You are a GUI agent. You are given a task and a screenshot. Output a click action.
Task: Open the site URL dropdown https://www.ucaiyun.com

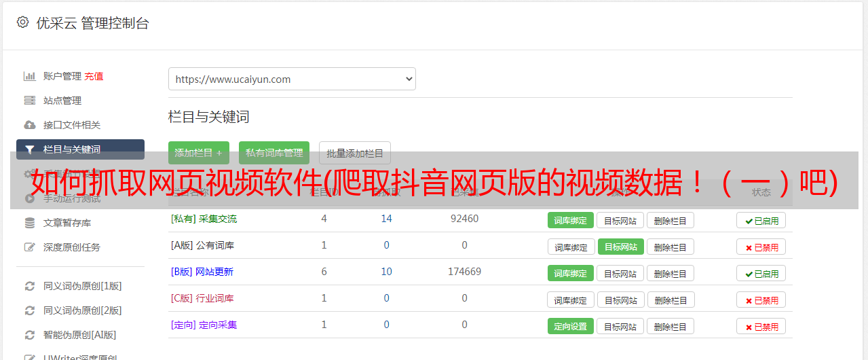292,79
